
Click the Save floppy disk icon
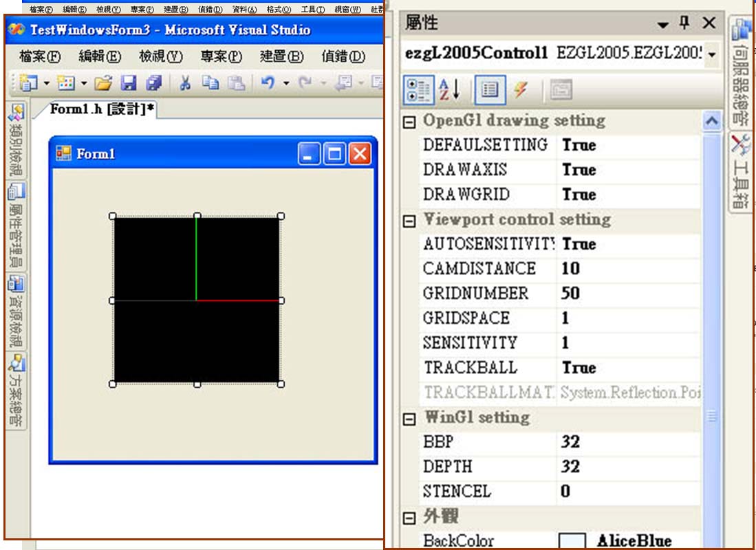(128, 83)
